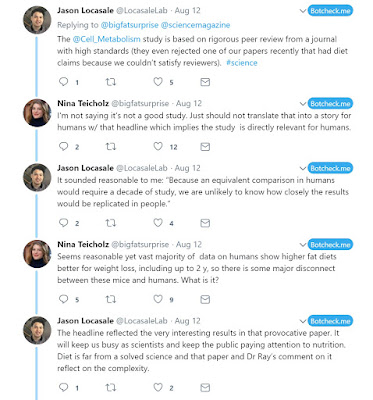Check Jason's first tweet with Botcheck.me
Image resolution: width=373 pixels, height=400 pixels.
point(330,11)
